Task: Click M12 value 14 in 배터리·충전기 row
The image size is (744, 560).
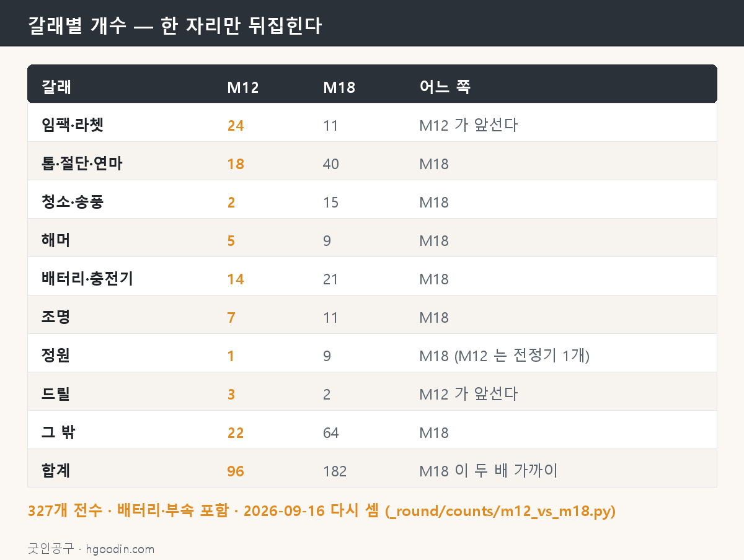Action: tap(236, 279)
